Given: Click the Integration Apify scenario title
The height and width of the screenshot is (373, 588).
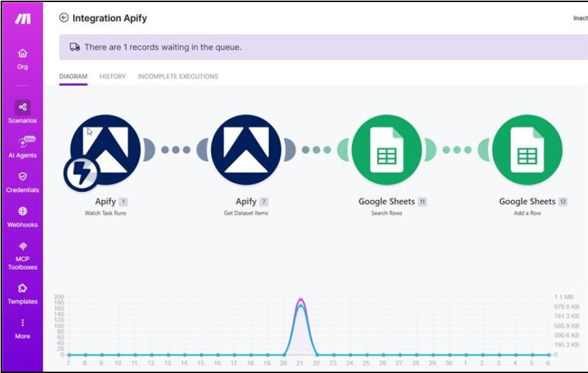Looking at the screenshot, I should 109,18.
